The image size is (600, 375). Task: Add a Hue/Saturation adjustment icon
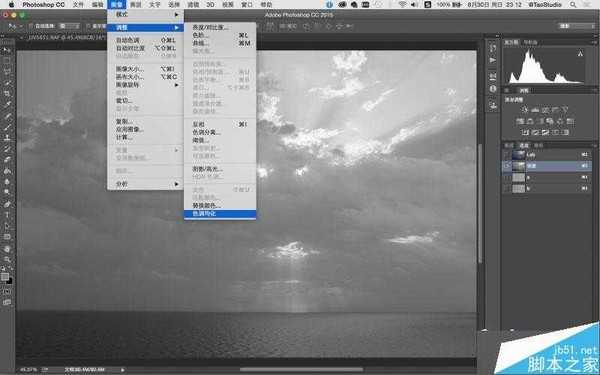click(x=520, y=121)
